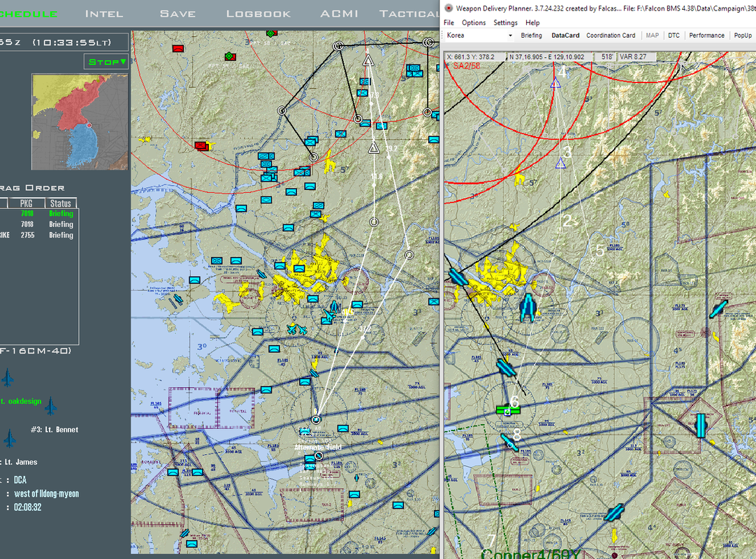Select the white route waypoint circle below lower triangle
The height and width of the screenshot is (559, 756).
[374, 222]
